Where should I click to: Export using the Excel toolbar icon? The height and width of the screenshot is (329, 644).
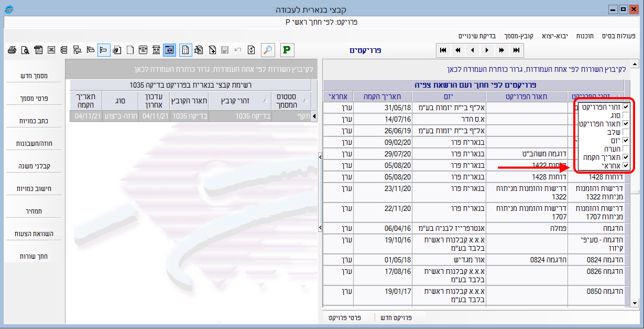[51, 50]
